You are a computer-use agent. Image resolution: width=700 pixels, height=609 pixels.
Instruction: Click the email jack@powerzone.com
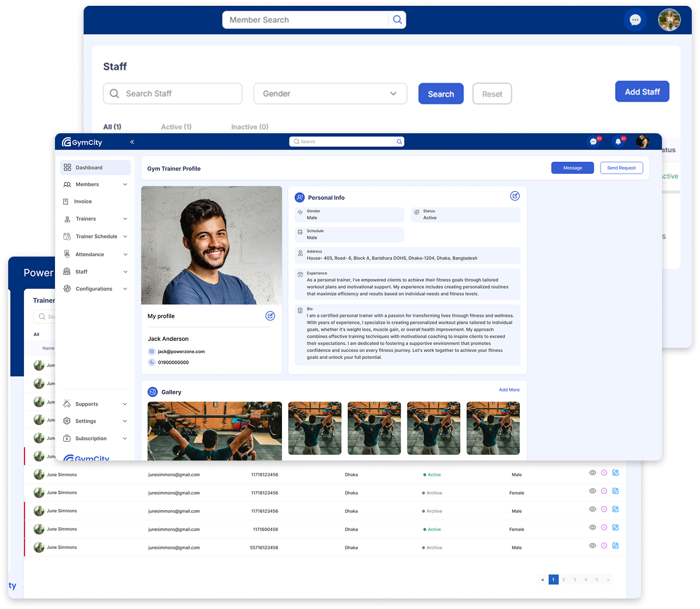pyautogui.click(x=181, y=352)
